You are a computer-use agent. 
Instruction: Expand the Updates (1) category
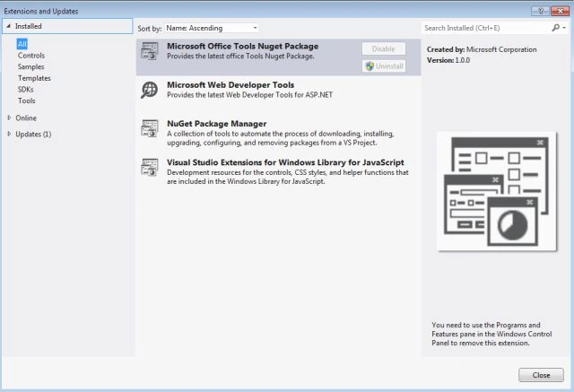(x=9, y=134)
